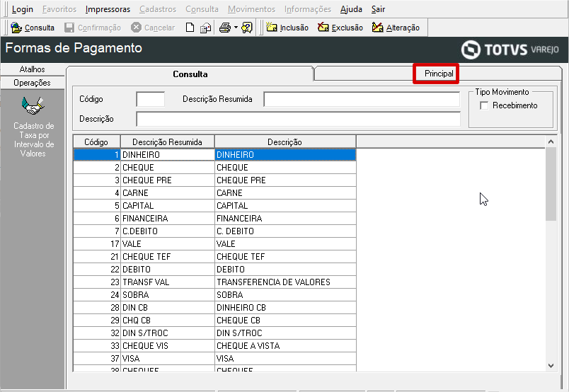Select the VISA row code 37
The height and width of the screenshot is (392, 569).
click(x=214, y=358)
